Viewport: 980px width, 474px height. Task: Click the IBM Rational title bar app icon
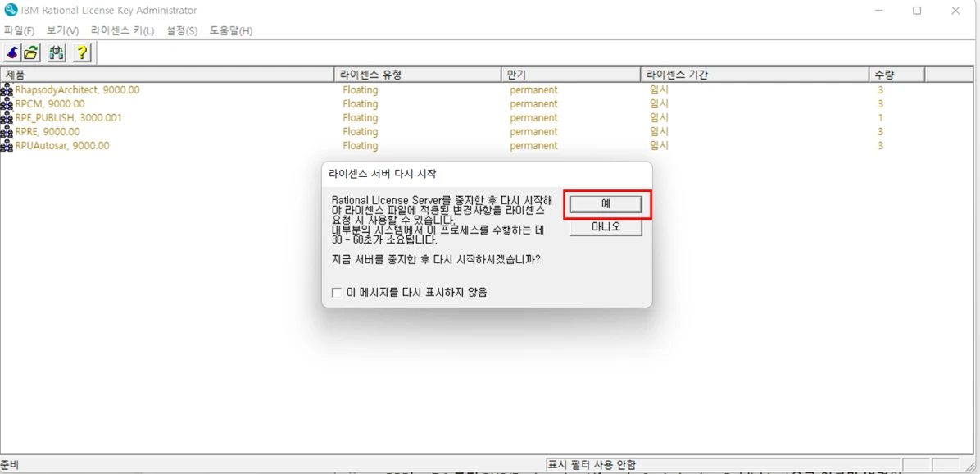[x=11, y=10]
